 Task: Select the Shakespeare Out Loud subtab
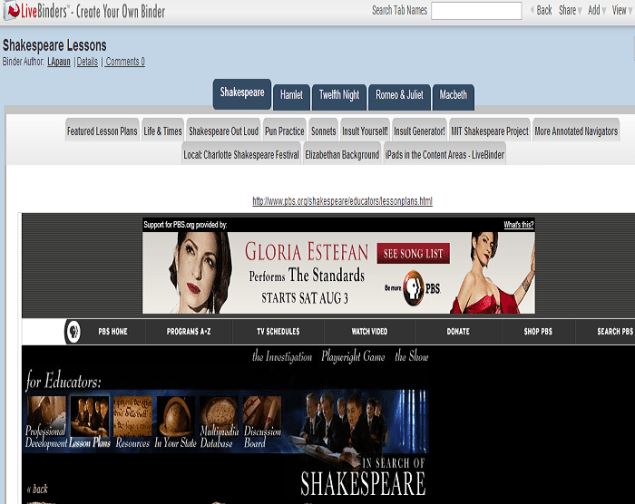[x=223, y=131]
